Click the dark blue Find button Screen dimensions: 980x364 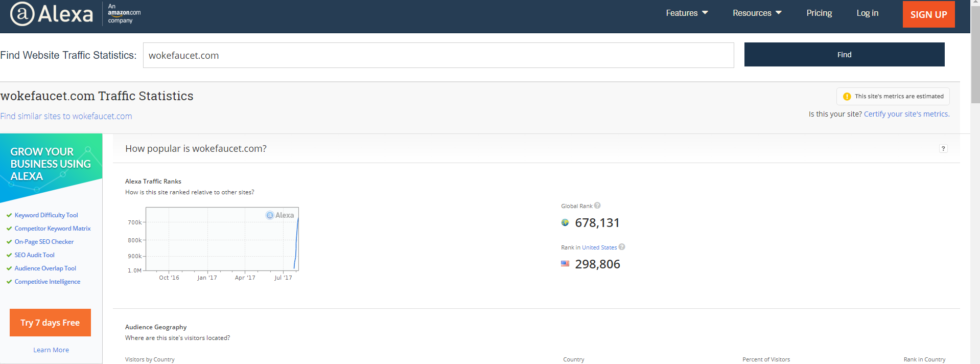844,54
